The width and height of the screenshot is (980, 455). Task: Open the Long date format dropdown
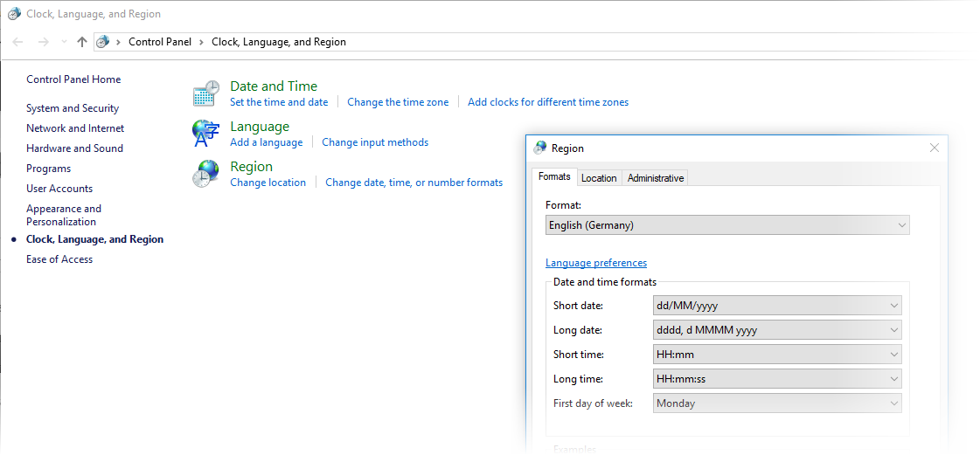[x=777, y=330]
